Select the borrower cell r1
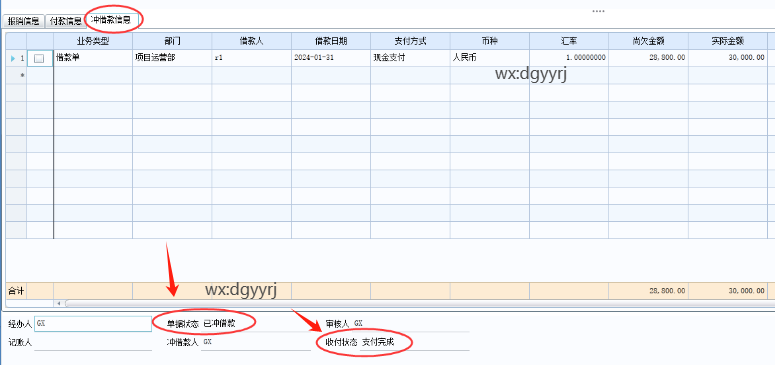 point(252,58)
